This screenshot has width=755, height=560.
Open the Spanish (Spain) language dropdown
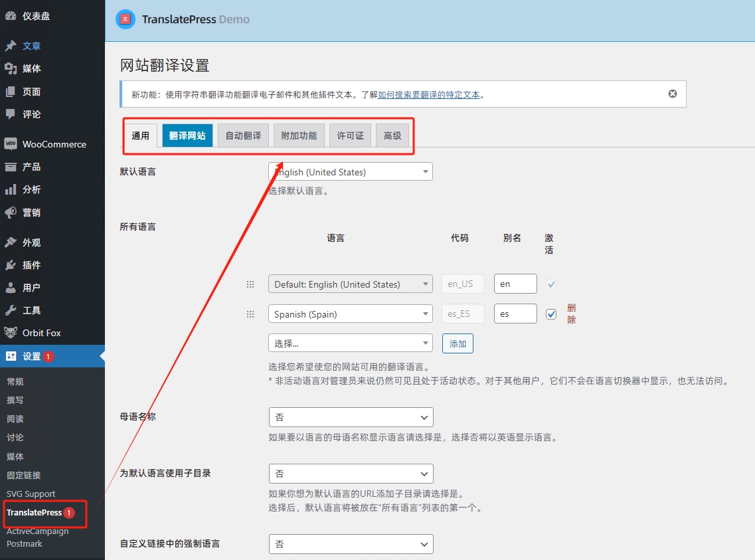351,314
